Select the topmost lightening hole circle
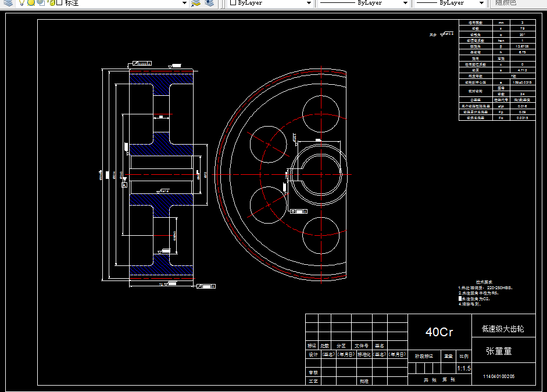 pyautogui.click(x=321, y=114)
